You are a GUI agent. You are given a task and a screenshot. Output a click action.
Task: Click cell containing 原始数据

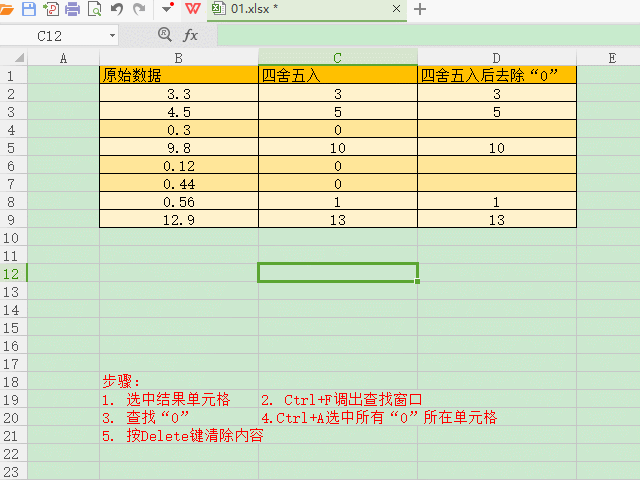click(179, 75)
